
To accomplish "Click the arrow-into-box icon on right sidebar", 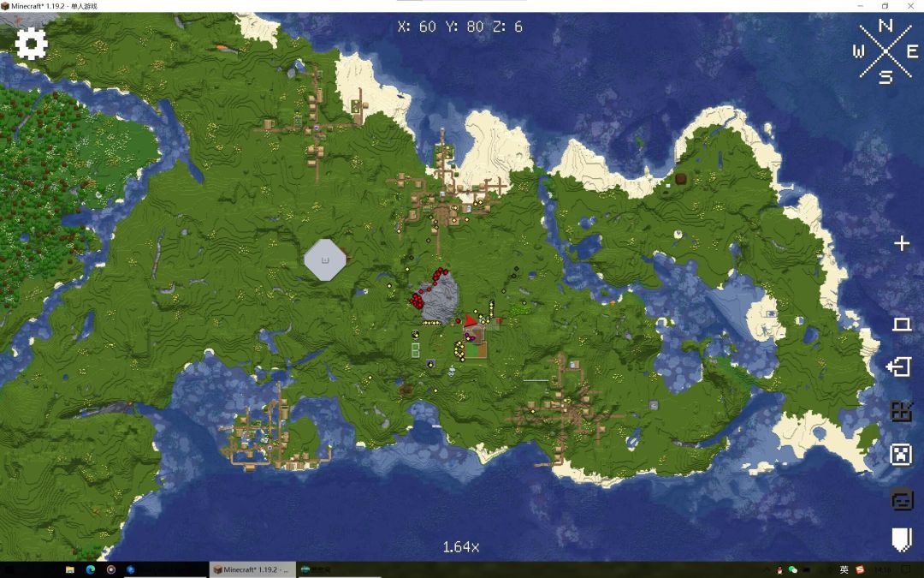I will [900, 366].
